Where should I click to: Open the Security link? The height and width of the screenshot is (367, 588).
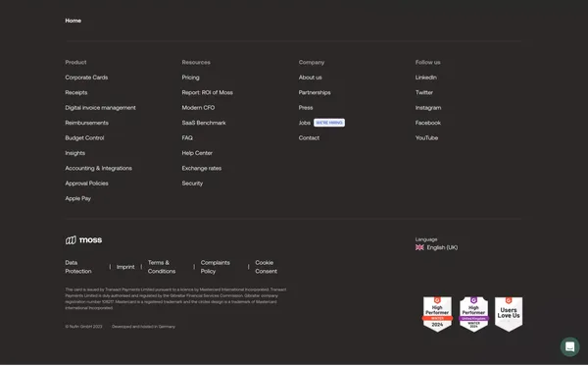[x=192, y=183]
